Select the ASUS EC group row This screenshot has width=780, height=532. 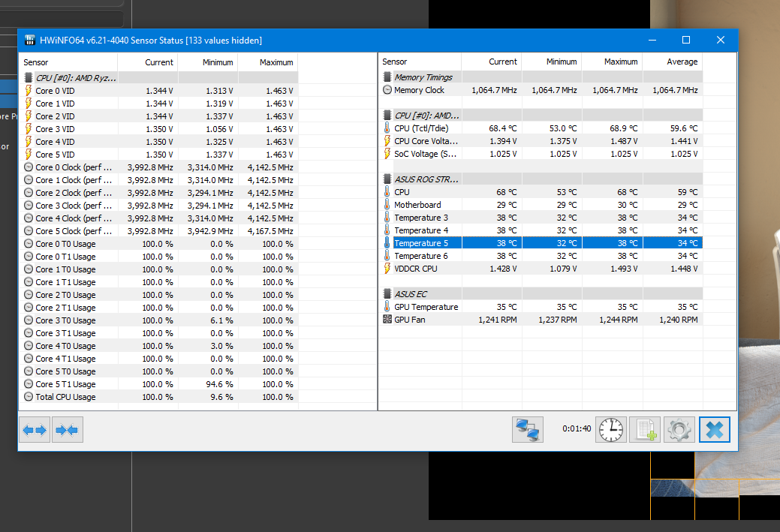click(x=541, y=294)
